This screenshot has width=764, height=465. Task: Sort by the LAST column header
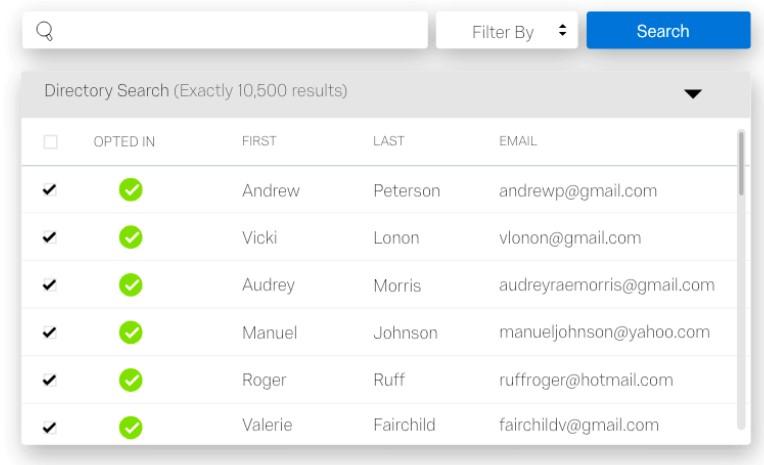click(x=389, y=141)
